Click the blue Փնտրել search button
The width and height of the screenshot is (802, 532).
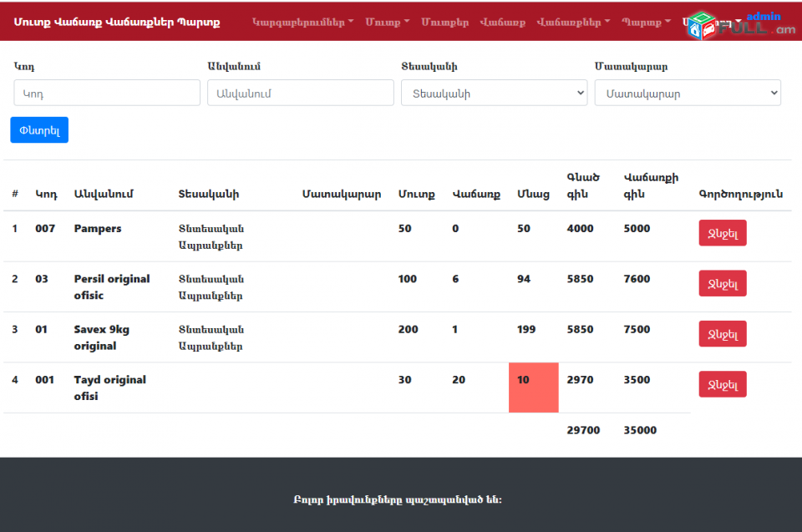click(x=39, y=130)
